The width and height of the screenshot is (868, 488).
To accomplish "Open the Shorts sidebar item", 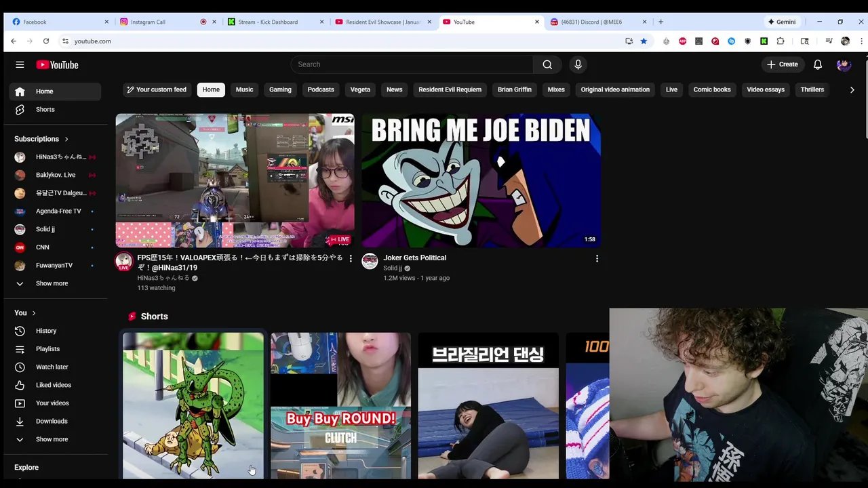I will point(55,109).
